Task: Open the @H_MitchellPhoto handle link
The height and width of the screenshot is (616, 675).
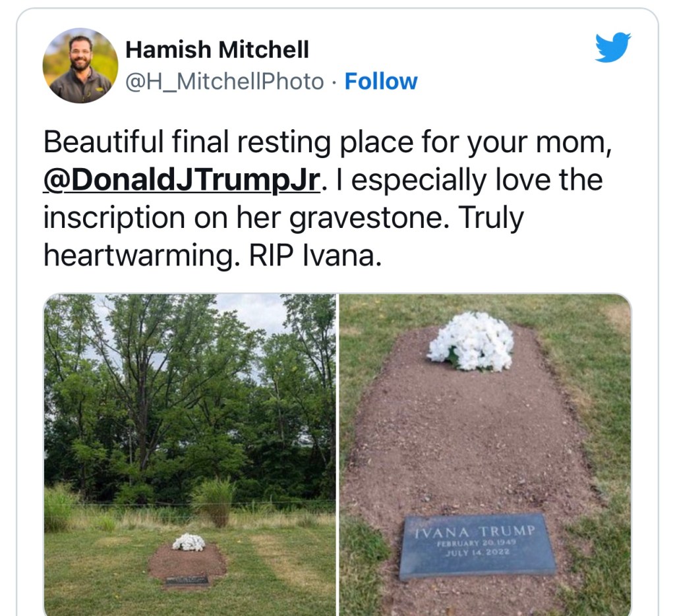Action: [x=224, y=81]
